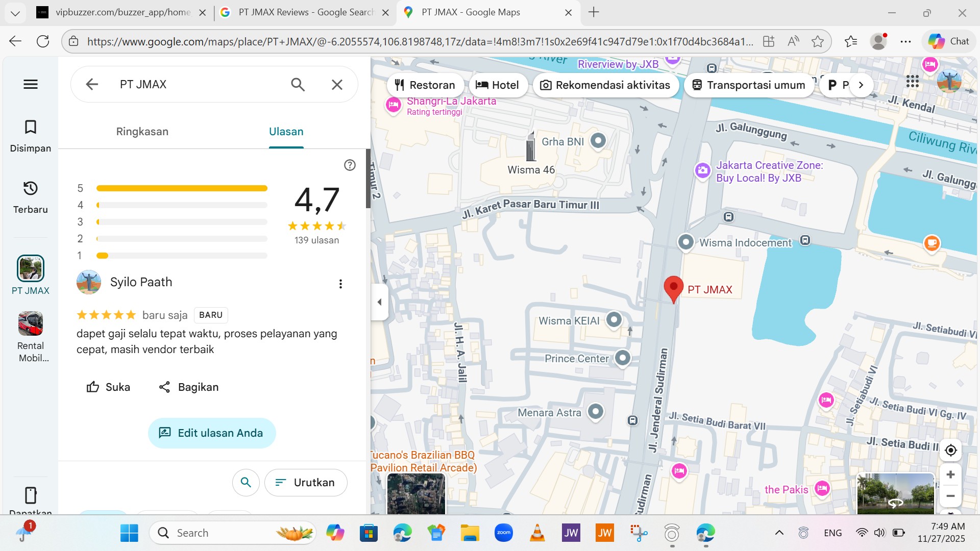This screenshot has width=980, height=551.
Task: Open the Urutkan sort dropdown
Action: point(305,482)
